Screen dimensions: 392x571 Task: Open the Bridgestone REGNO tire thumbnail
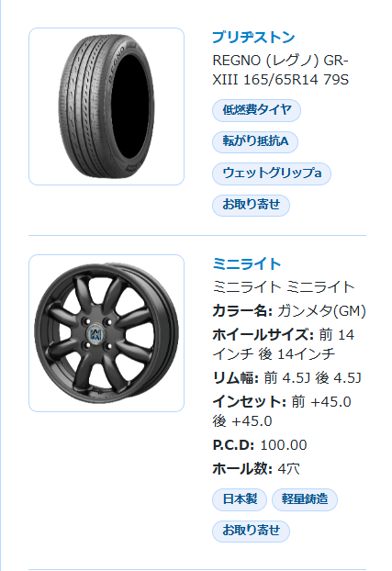pos(106,106)
